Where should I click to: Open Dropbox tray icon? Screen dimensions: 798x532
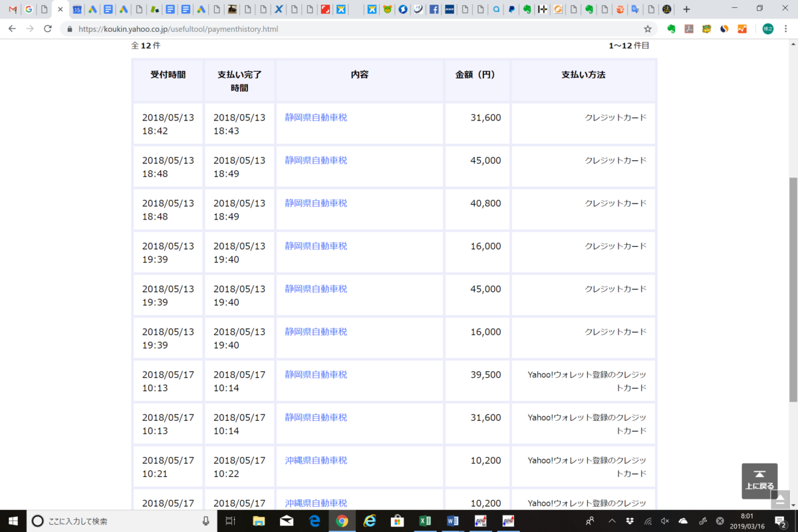click(x=630, y=521)
